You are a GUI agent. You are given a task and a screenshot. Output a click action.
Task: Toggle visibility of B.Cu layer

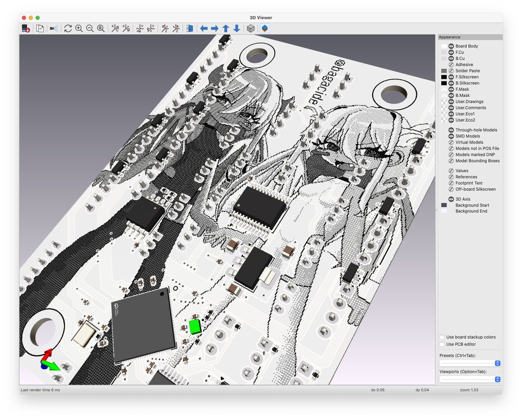(x=451, y=58)
